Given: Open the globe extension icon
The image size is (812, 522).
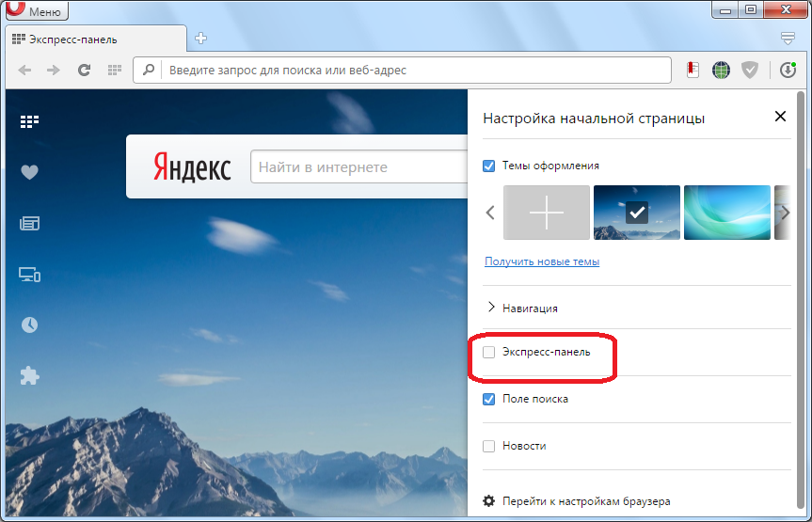Looking at the screenshot, I should point(721,70).
